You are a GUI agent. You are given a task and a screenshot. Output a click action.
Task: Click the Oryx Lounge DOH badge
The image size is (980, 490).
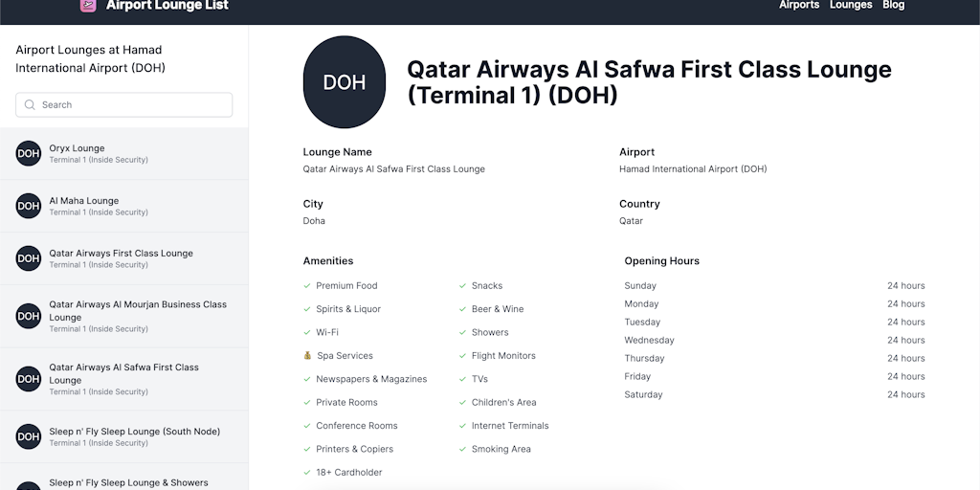(x=29, y=153)
